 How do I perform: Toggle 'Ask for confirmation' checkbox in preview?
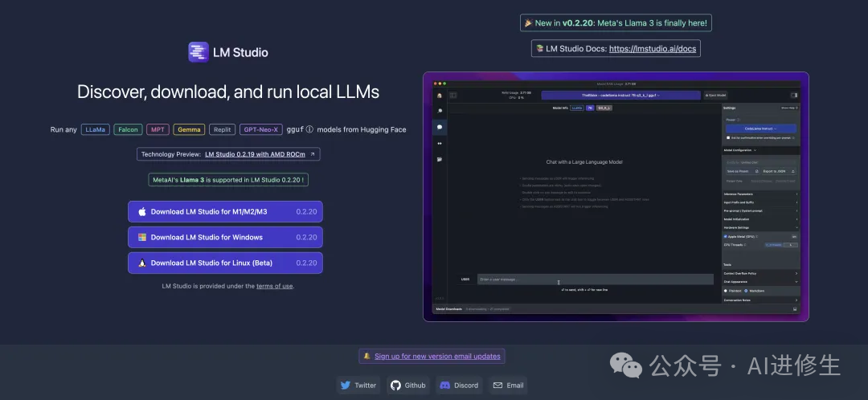pyautogui.click(x=728, y=138)
